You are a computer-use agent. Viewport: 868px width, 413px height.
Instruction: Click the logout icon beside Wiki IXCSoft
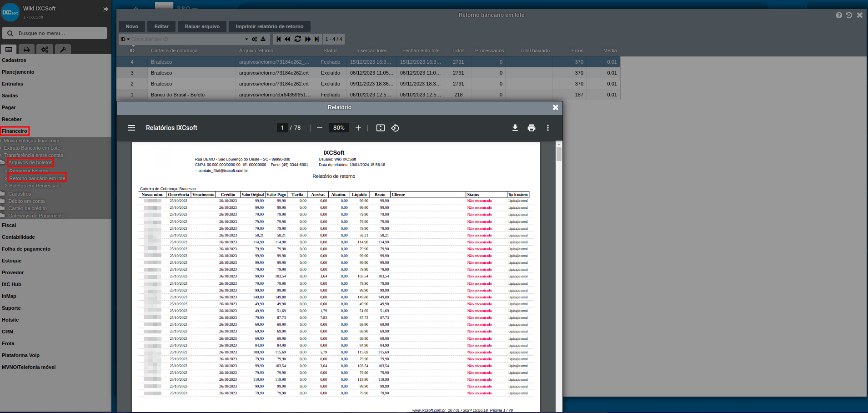click(105, 9)
